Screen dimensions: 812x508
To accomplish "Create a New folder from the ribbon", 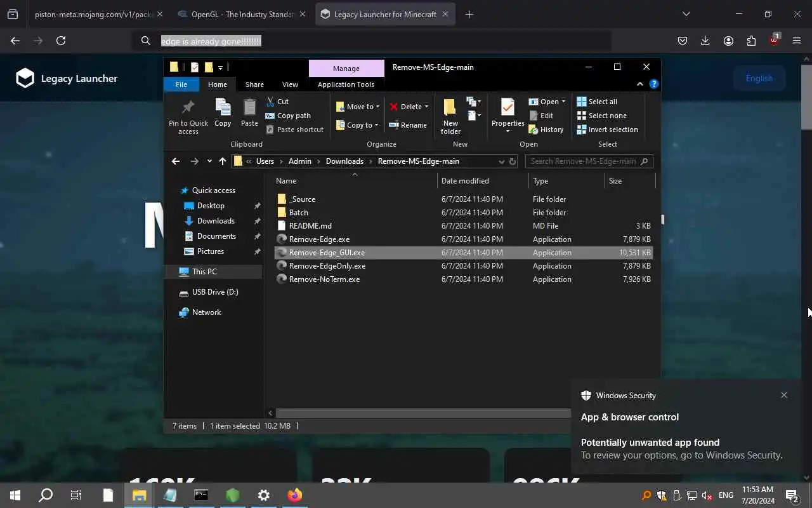I will pyautogui.click(x=450, y=116).
